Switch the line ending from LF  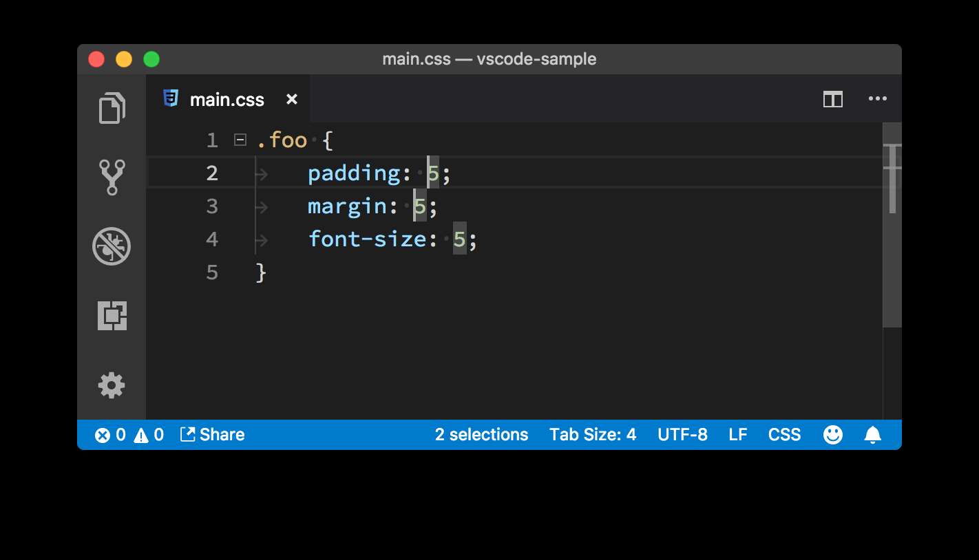tap(737, 434)
